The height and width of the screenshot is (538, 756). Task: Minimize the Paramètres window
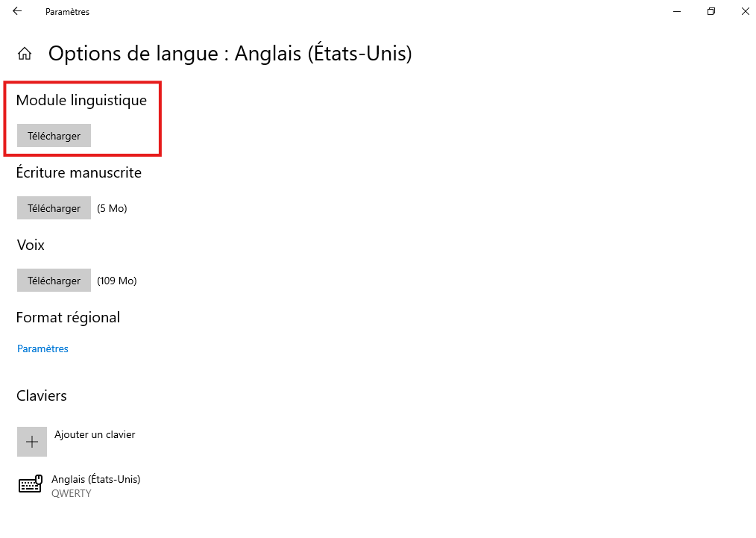[677, 11]
